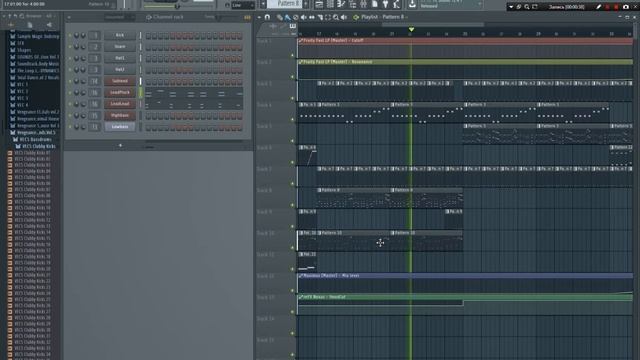Click the channel rack swing knob
Viewport: 640px width, 360px height.
point(218,17)
